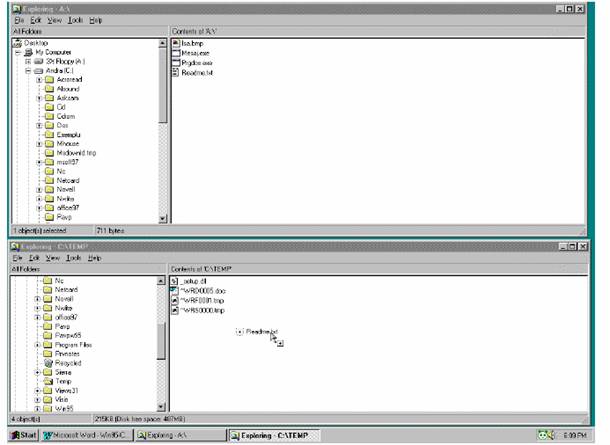The height and width of the screenshot is (445, 610).
Task: Open the File menu in top Explorer window
Action: coord(18,20)
